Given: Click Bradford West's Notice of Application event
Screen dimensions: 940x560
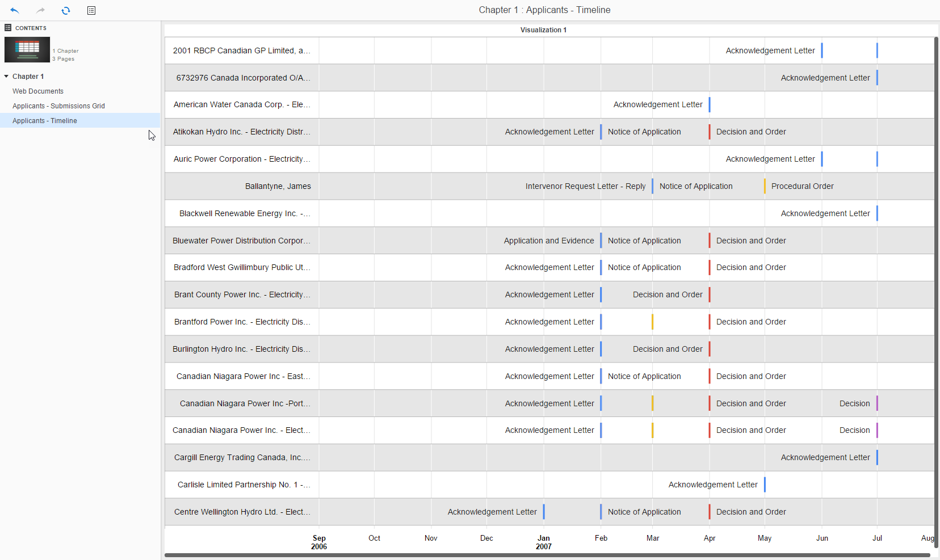Looking at the screenshot, I should (x=644, y=267).
